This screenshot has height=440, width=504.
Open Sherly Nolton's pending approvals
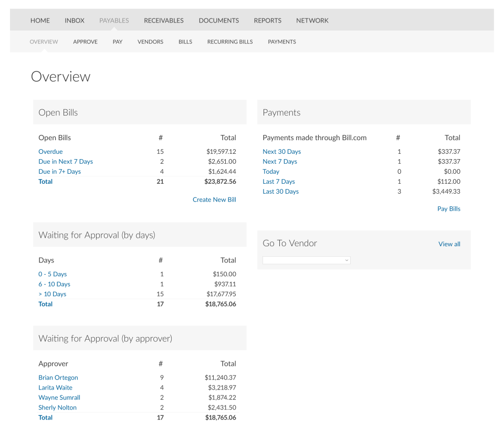click(57, 407)
